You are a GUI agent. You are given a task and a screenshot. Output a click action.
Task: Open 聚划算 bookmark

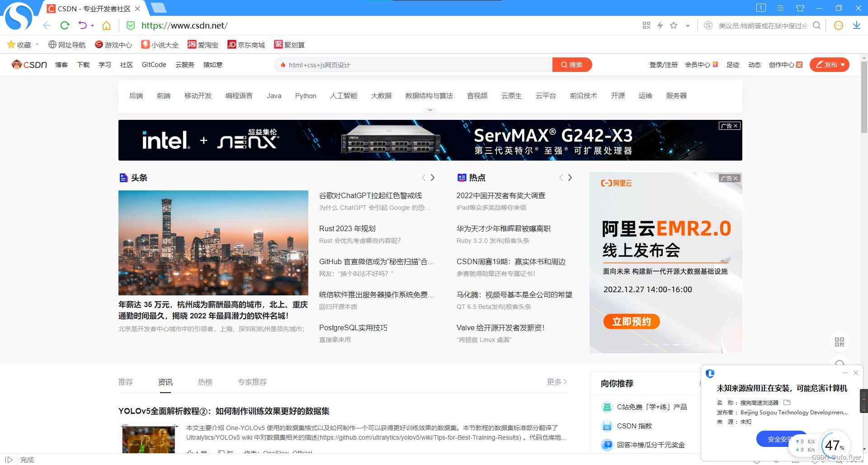coord(289,45)
